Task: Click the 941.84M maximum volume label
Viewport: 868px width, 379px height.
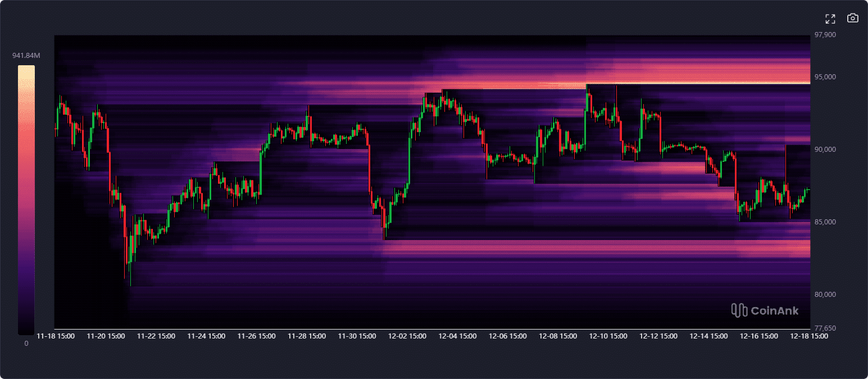Action: pos(26,55)
